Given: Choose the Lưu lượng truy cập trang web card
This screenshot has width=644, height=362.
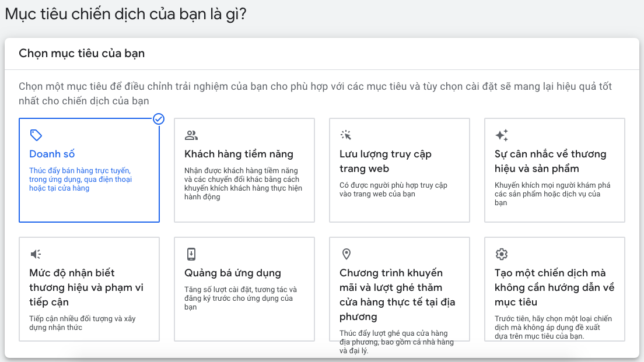Looking at the screenshot, I should (399, 170).
